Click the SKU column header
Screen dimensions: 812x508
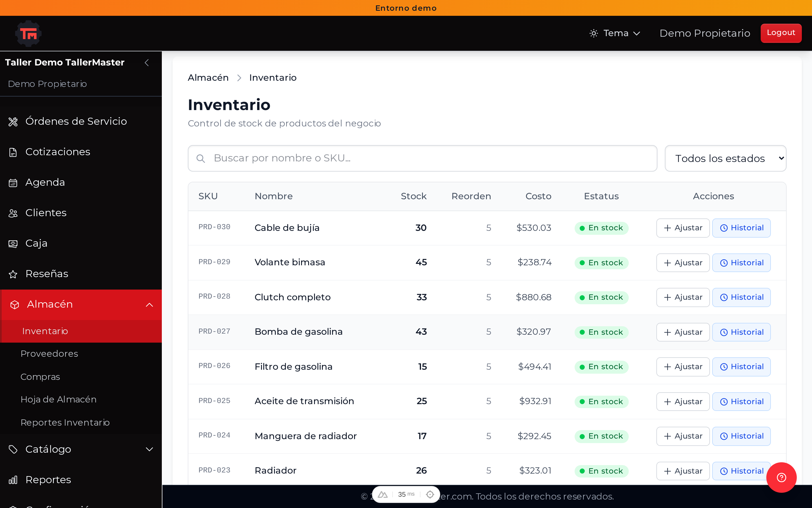coord(208,196)
